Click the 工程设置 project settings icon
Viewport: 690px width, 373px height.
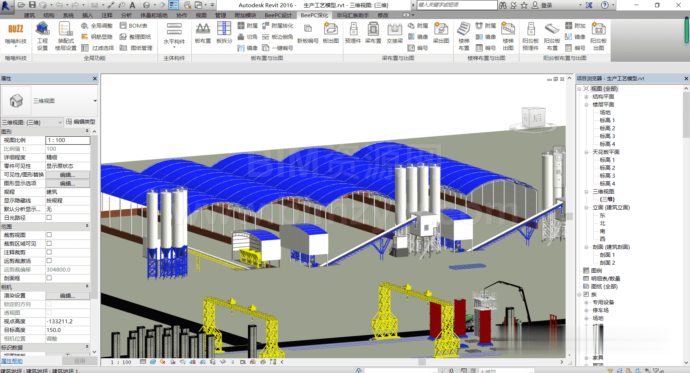point(42,36)
